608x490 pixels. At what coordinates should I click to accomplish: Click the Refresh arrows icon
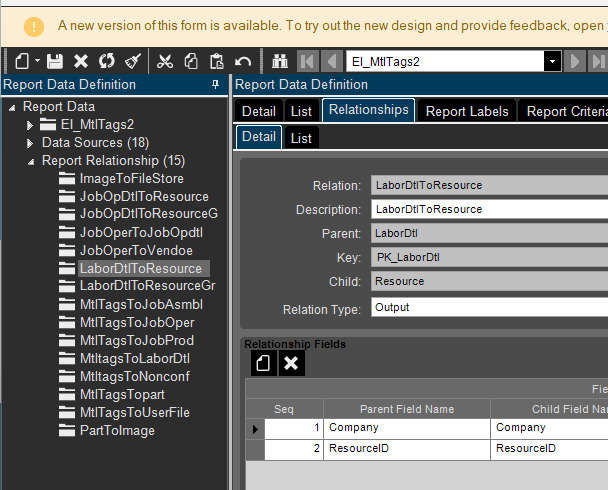tap(107, 61)
